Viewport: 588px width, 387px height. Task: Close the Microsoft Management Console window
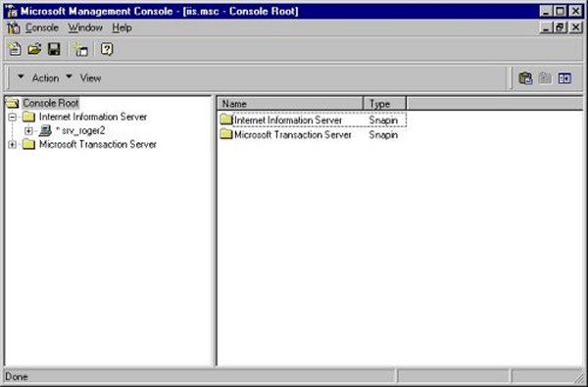click(x=575, y=11)
